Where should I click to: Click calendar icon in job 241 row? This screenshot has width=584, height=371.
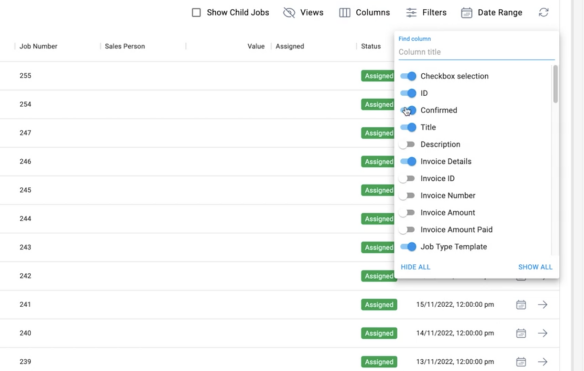[521, 305]
